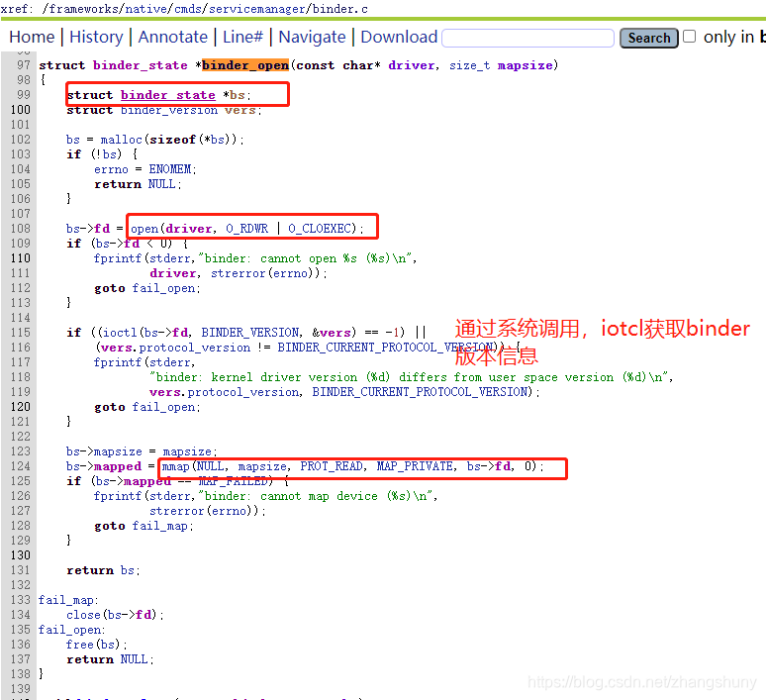Click 'vers' variable on line 100

pyautogui.click(x=239, y=110)
